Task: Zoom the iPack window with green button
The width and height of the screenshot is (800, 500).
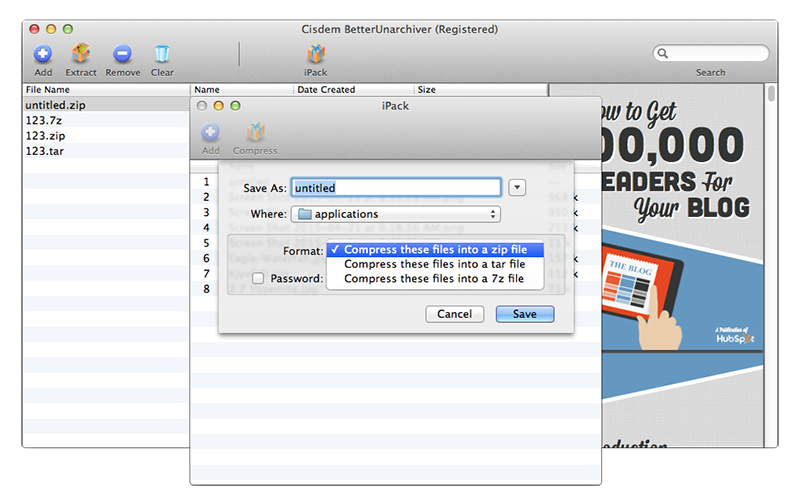Action: (235, 106)
